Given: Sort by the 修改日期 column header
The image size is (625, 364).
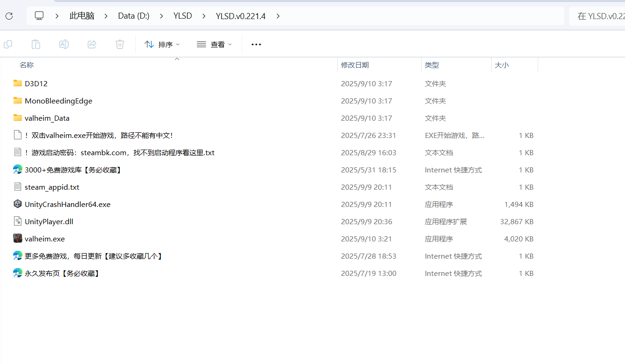Looking at the screenshot, I should [x=355, y=65].
